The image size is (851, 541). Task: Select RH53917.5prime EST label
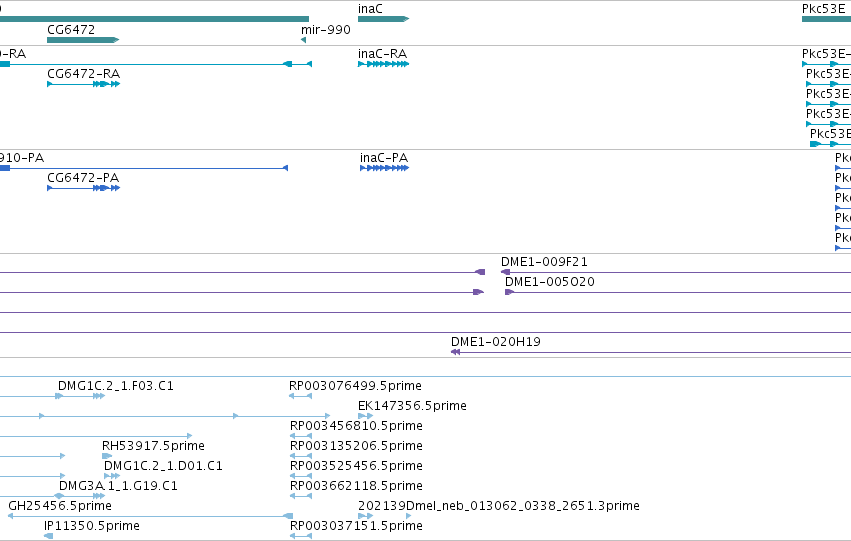point(153,446)
